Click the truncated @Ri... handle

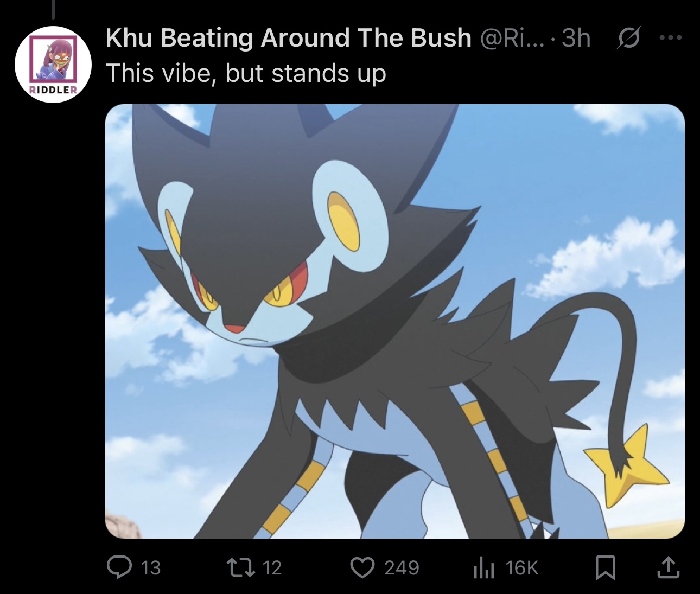point(512,38)
